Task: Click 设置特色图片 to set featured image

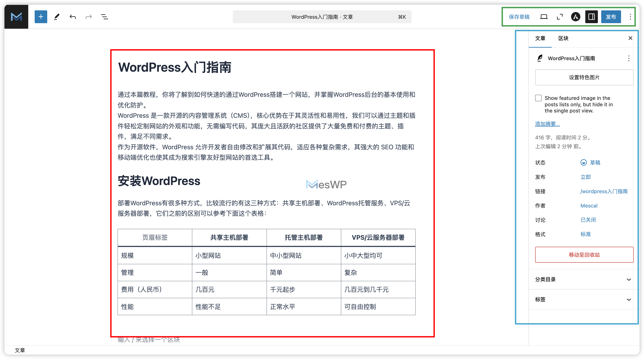Action: (x=584, y=77)
